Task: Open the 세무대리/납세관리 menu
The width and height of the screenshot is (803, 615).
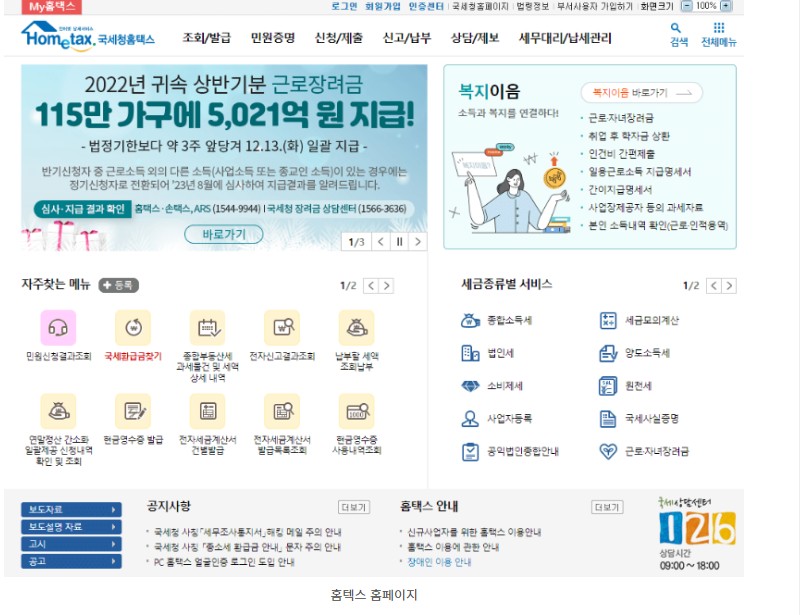Action: tap(565, 38)
